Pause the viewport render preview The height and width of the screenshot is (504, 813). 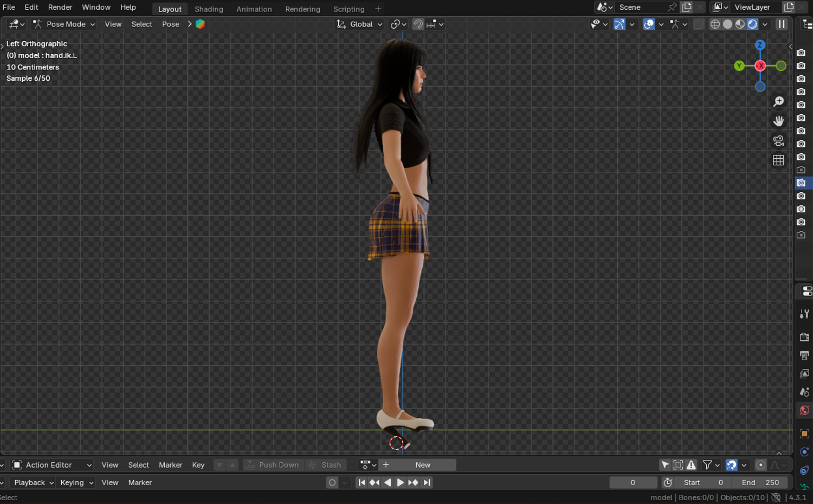tap(782, 24)
